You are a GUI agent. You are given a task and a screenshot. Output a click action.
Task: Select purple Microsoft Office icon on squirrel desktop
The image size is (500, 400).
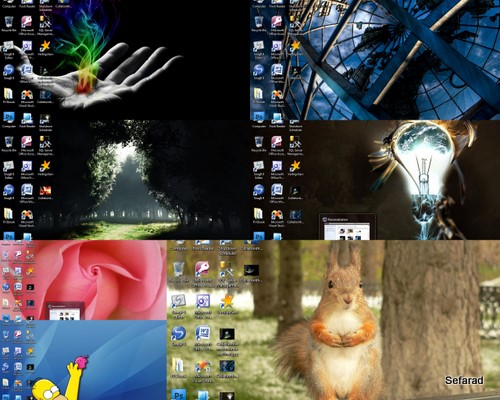pyautogui.click(x=202, y=301)
